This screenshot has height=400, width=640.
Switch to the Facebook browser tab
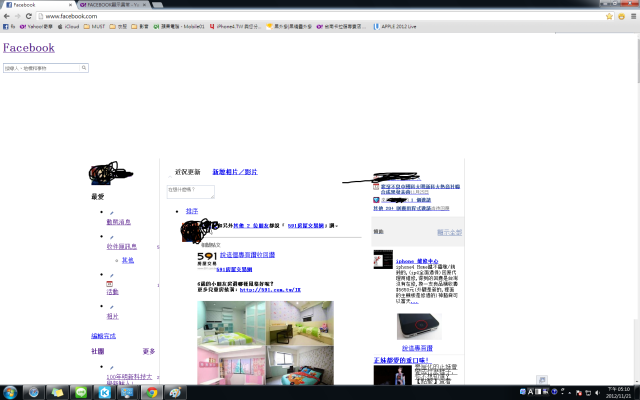37,5
